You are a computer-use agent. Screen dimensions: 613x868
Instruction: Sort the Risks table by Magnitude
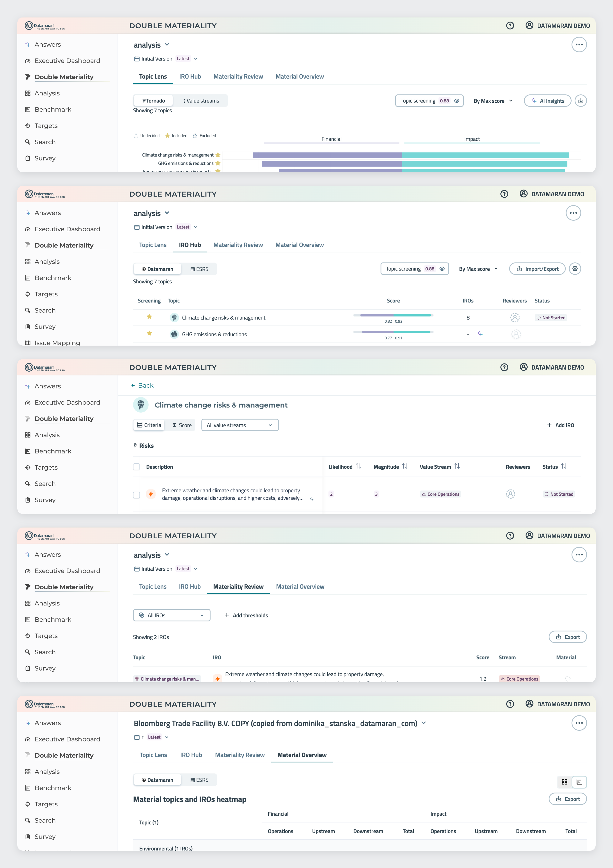click(404, 466)
